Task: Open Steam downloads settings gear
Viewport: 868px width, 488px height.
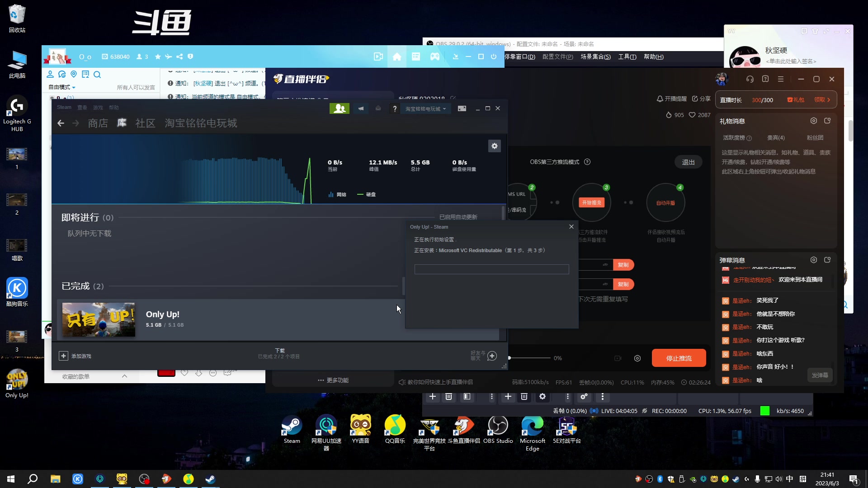Action: click(495, 146)
